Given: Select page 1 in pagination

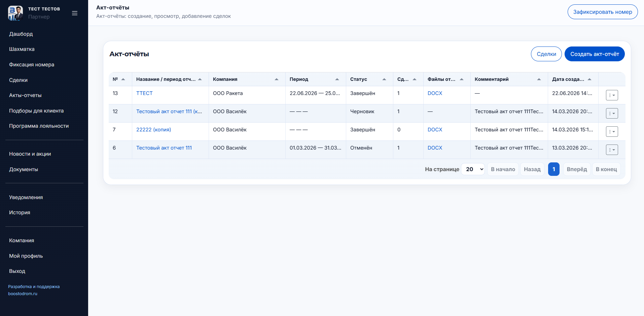Looking at the screenshot, I should pyautogui.click(x=554, y=169).
